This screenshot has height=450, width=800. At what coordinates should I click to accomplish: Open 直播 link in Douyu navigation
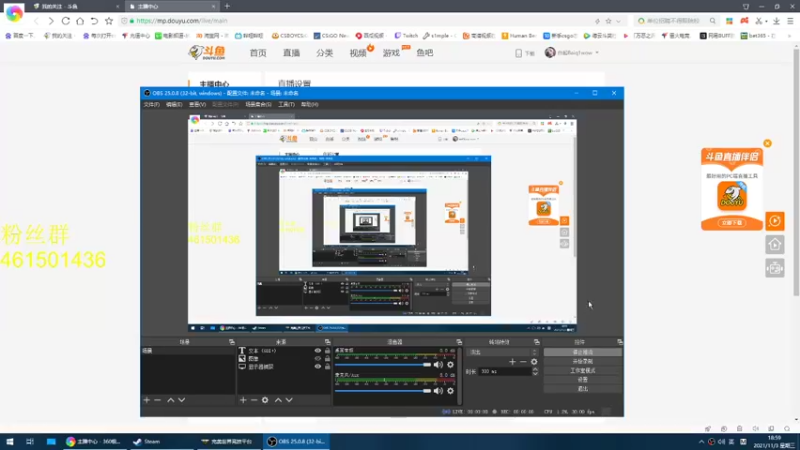(291, 53)
